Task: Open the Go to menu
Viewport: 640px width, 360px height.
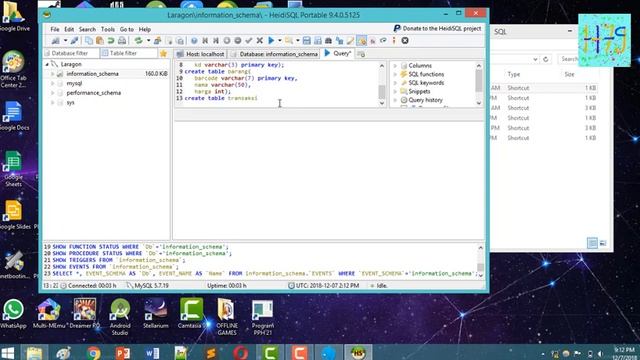Action: tap(127, 29)
